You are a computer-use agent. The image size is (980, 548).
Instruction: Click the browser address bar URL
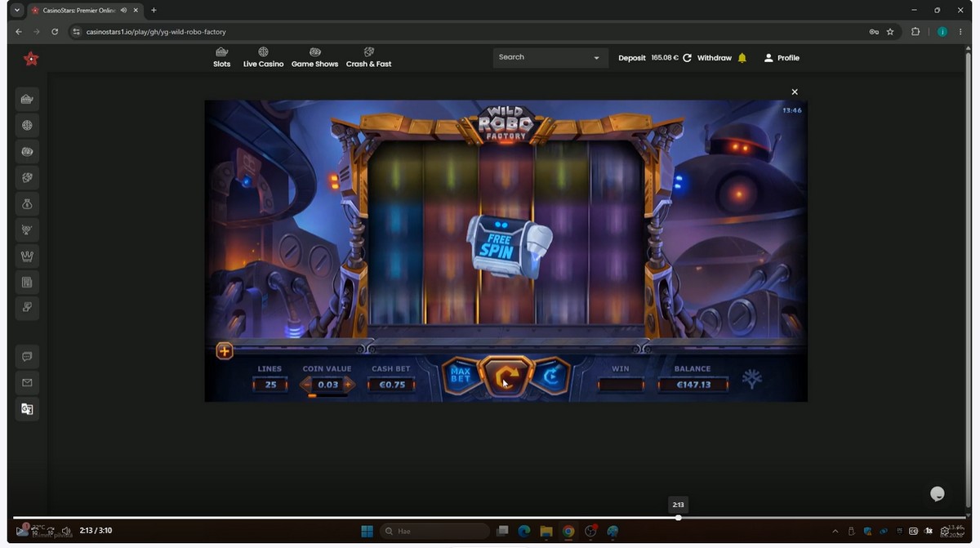[x=155, y=32]
